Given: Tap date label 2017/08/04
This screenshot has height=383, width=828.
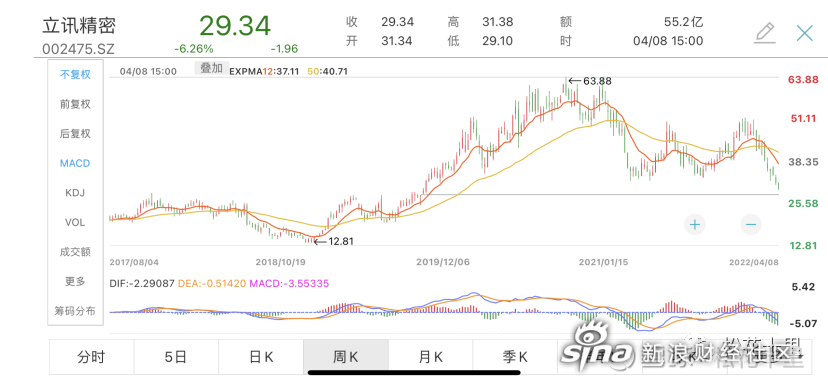Looking at the screenshot, I should 134,261.
